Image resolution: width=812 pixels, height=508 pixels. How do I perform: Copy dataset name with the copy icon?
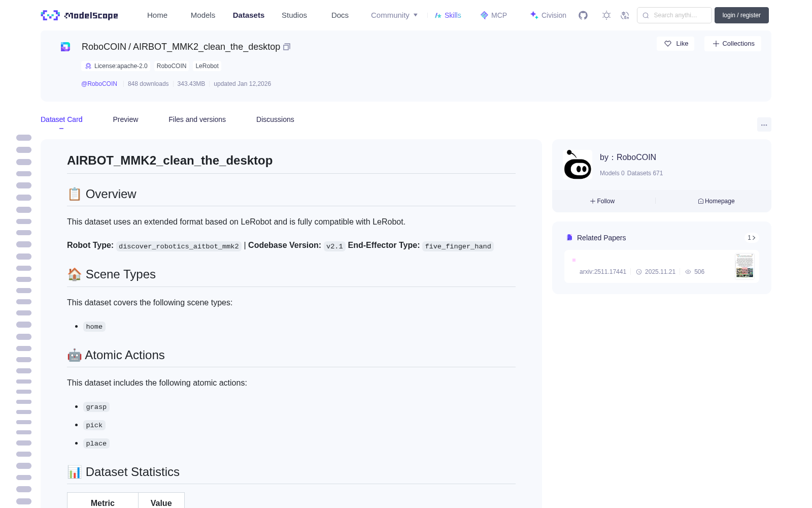pyautogui.click(x=287, y=47)
